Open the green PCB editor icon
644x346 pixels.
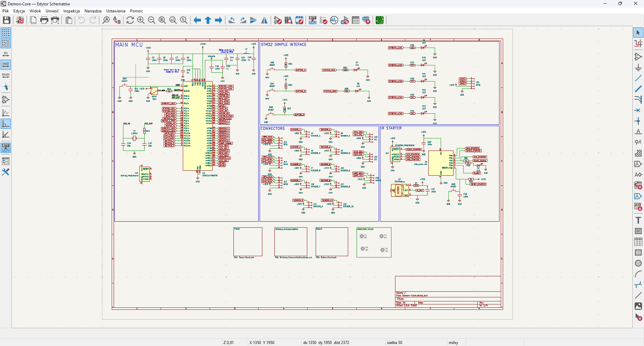(x=379, y=20)
